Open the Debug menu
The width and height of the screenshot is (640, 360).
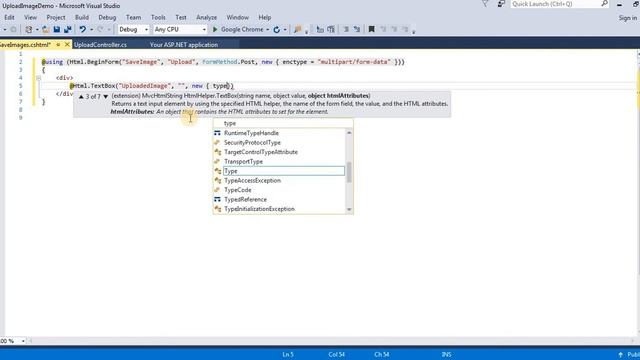click(x=107, y=18)
